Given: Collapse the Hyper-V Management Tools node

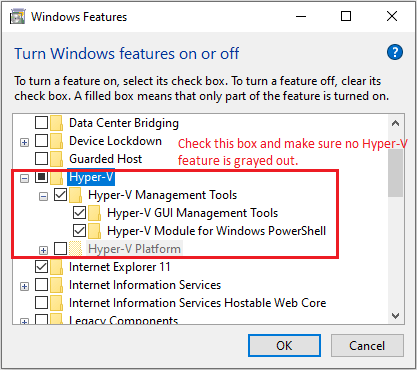Looking at the screenshot, I should pyautogui.click(x=43, y=197).
